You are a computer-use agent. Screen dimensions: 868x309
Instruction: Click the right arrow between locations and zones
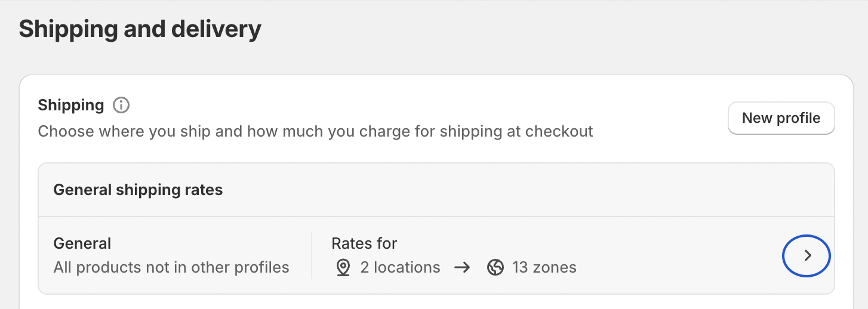click(462, 268)
